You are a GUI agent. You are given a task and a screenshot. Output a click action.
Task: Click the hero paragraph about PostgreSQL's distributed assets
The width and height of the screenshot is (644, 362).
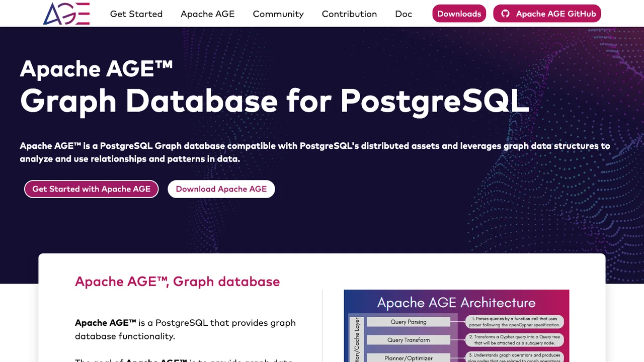(315, 152)
